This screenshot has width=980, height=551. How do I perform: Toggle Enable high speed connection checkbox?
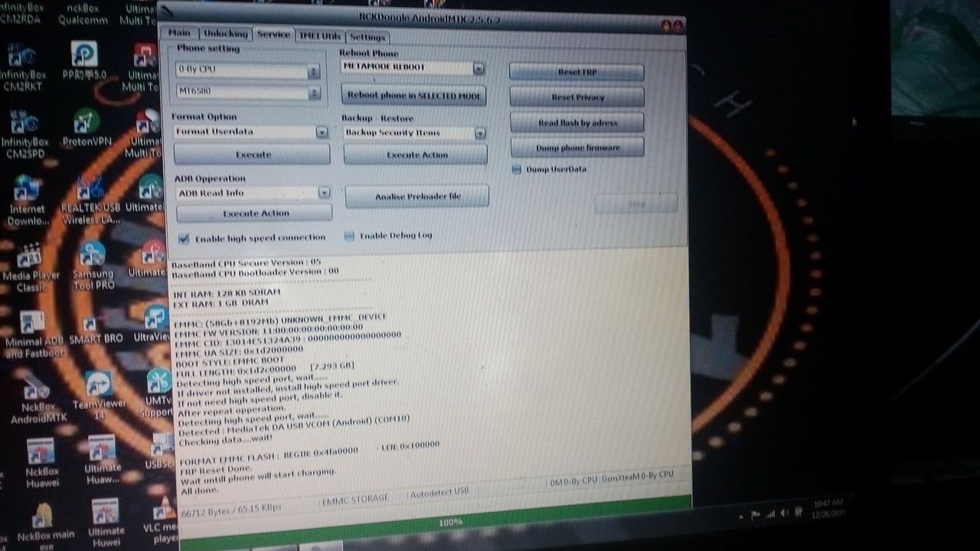184,239
